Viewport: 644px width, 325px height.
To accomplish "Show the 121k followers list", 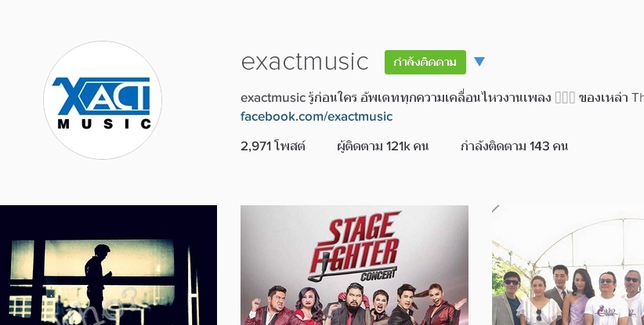I will 382,146.
